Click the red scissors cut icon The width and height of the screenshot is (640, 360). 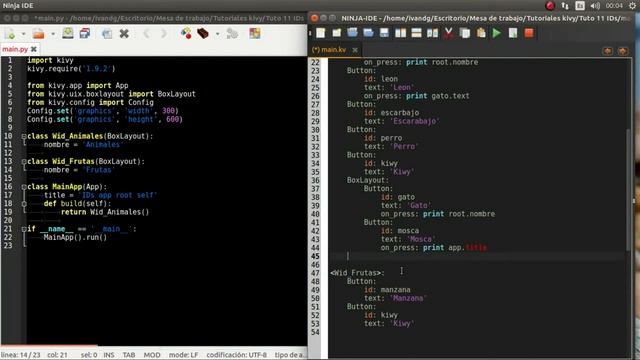click(x=449, y=33)
